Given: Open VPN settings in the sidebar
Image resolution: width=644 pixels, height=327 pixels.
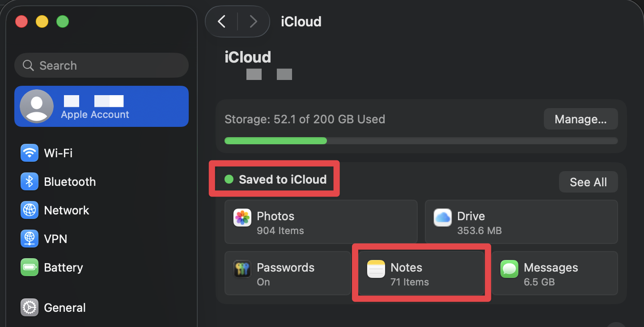Looking at the screenshot, I should coord(55,239).
